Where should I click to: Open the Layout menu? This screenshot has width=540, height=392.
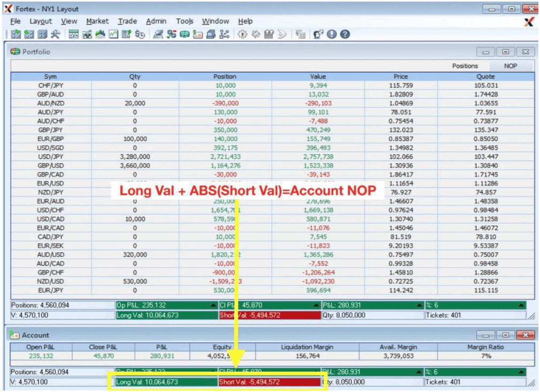[x=41, y=21]
